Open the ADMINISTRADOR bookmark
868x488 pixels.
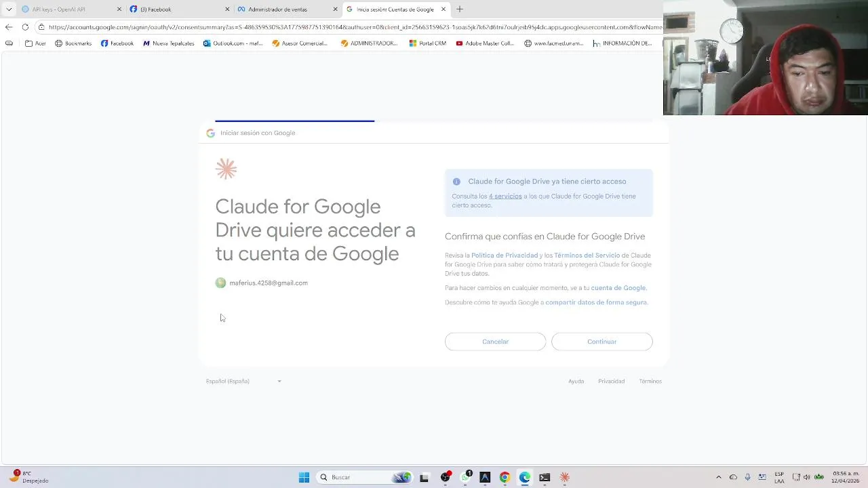tap(369, 43)
